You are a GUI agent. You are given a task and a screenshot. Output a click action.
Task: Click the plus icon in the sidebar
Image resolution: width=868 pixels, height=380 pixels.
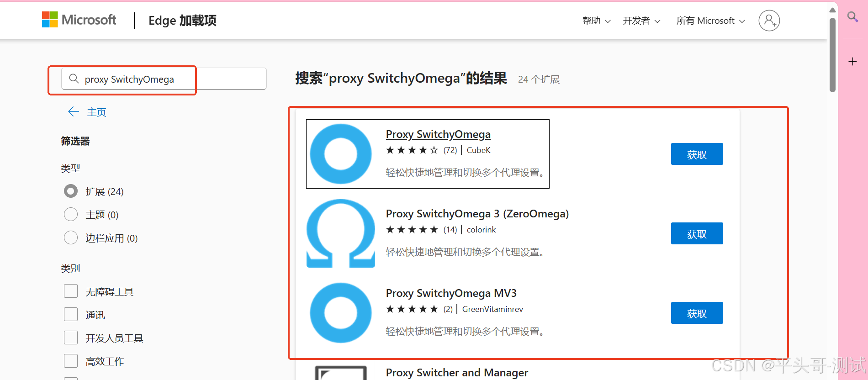pyautogui.click(x=852, y=62)
